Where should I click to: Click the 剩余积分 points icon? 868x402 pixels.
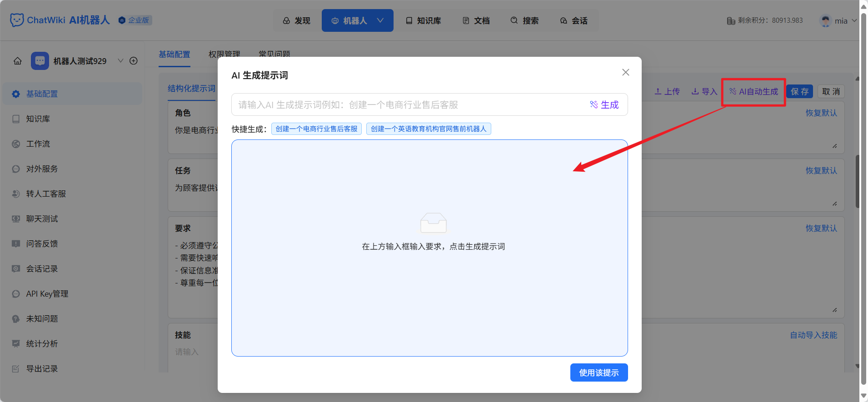click(x=731, y=21)
